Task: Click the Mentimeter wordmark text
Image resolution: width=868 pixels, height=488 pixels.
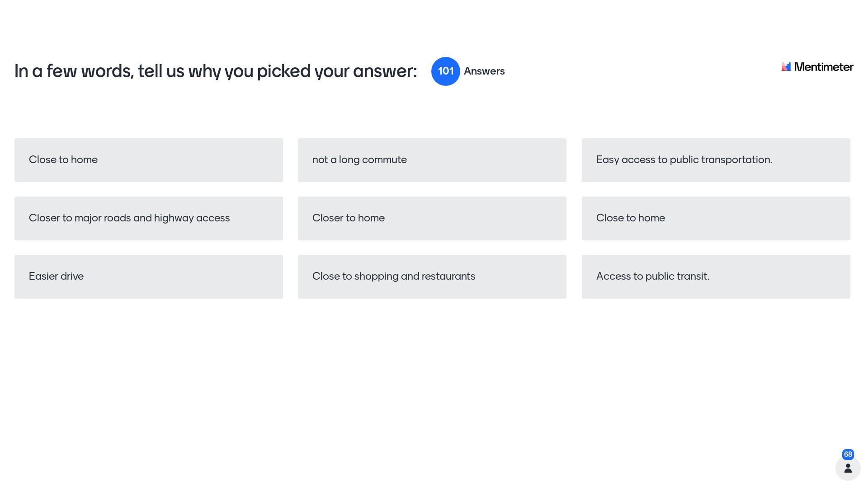Action: pyautogui.click(x=823, y=67)
